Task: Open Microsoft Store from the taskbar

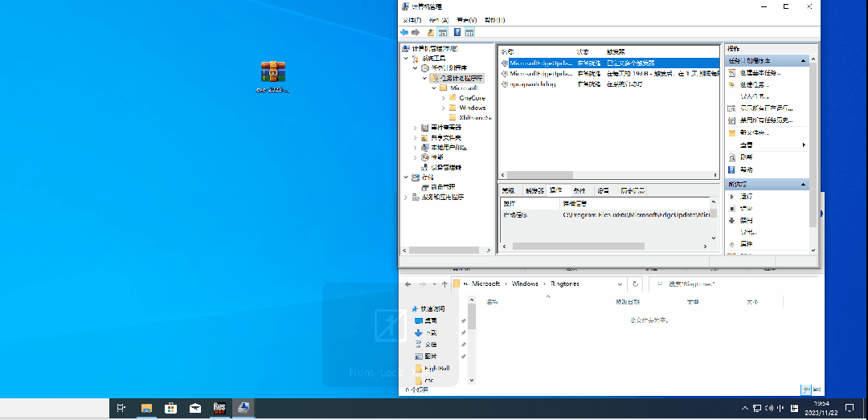Action: (170, 409)
